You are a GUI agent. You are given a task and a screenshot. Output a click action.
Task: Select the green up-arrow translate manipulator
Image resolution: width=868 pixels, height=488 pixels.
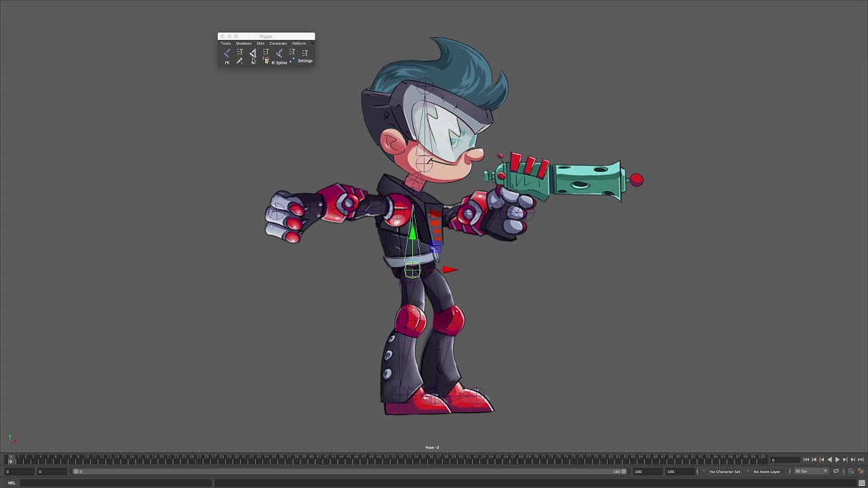(412, 232)
